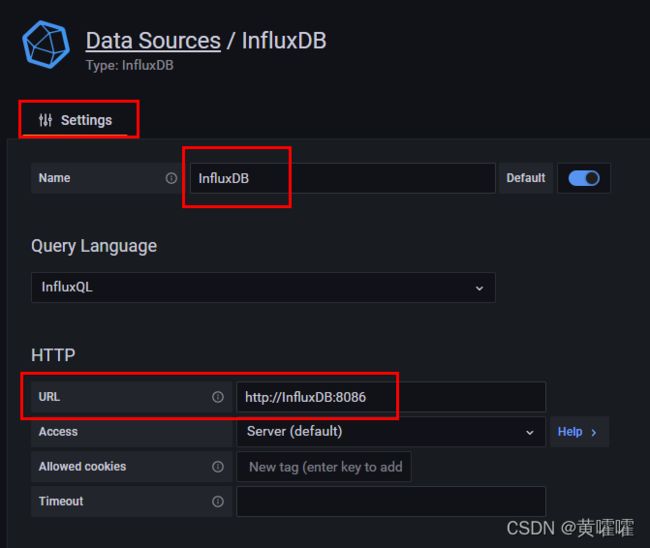The height and width of the screenshot is (548, 650).
Task: Click the Access label
Action: pyautogui.click(x=58, y=432)
